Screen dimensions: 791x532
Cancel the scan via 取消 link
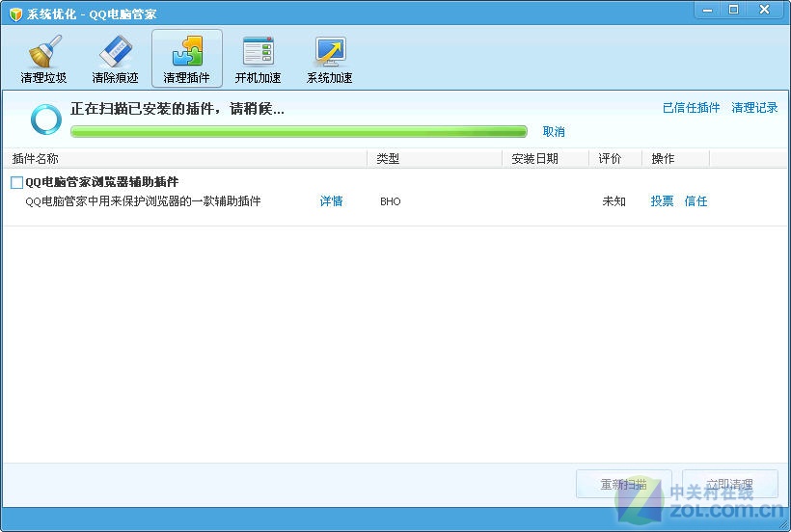(554, 132)
